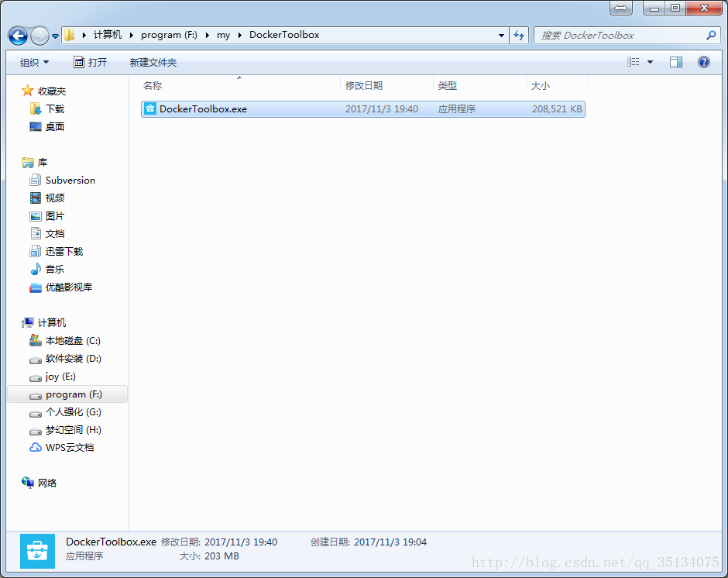Click the 修改日期 value in details pane
Screen dimensions: 728x578
241,542
